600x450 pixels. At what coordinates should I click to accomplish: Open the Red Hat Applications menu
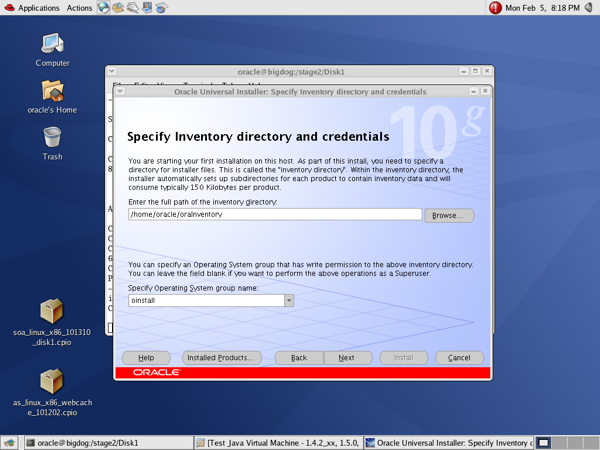tap(32, 8)
